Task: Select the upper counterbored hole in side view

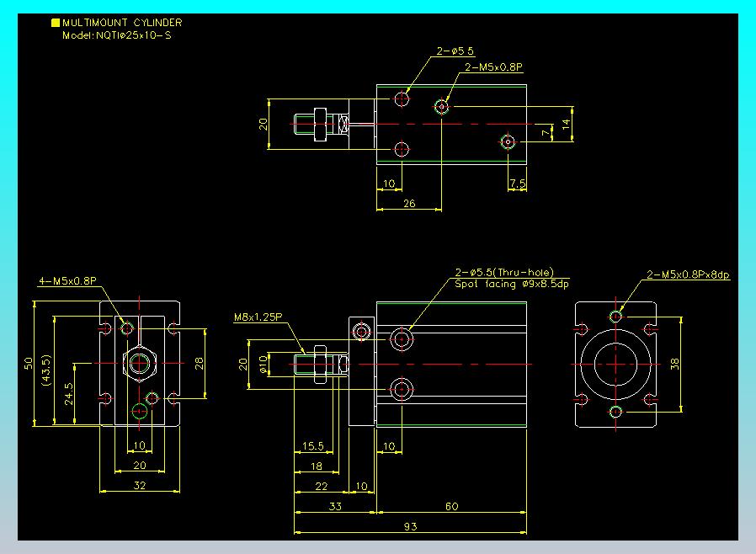Action: click(401, 339)
